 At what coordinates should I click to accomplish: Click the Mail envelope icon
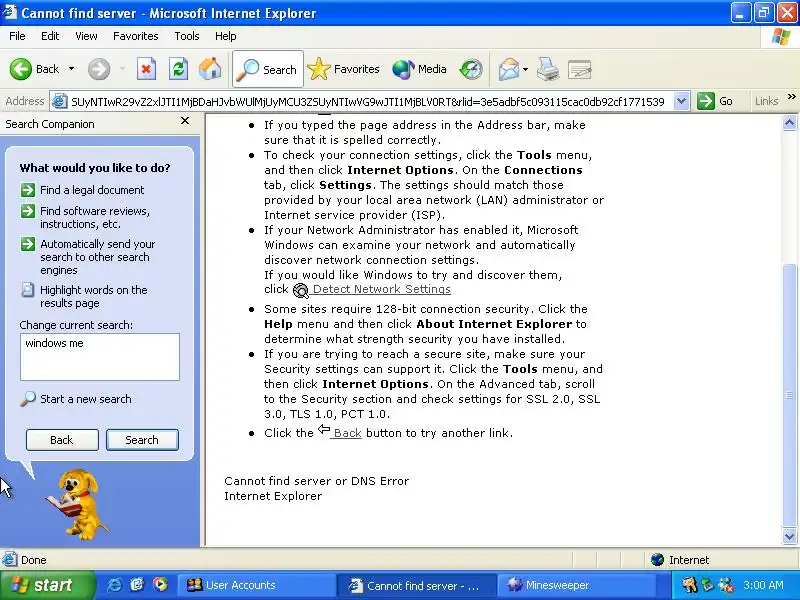509,69
